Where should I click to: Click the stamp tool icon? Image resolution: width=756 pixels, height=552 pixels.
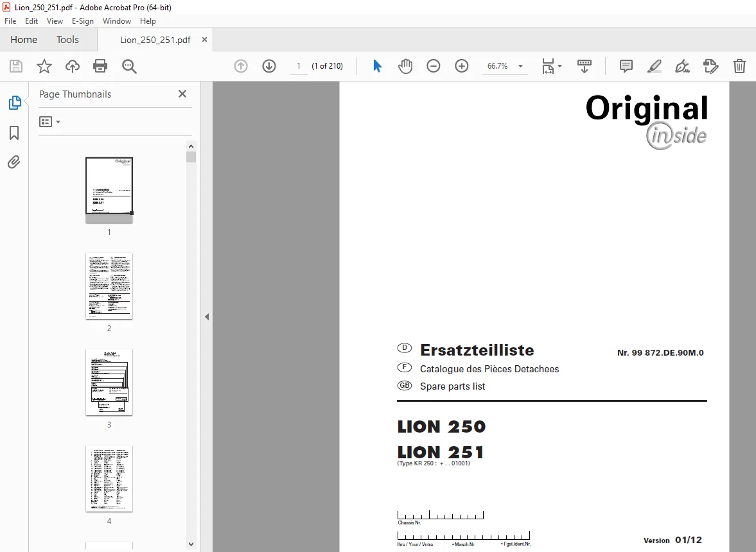(x=710, y=66)
